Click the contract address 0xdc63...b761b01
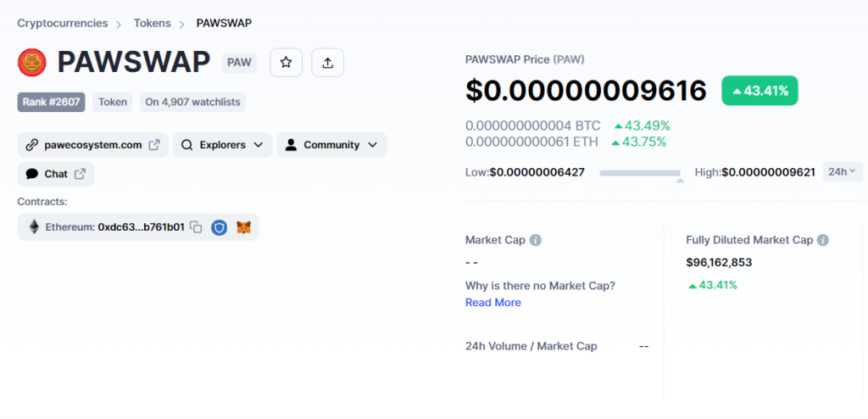The image size is (868, 419). point(142,227)
